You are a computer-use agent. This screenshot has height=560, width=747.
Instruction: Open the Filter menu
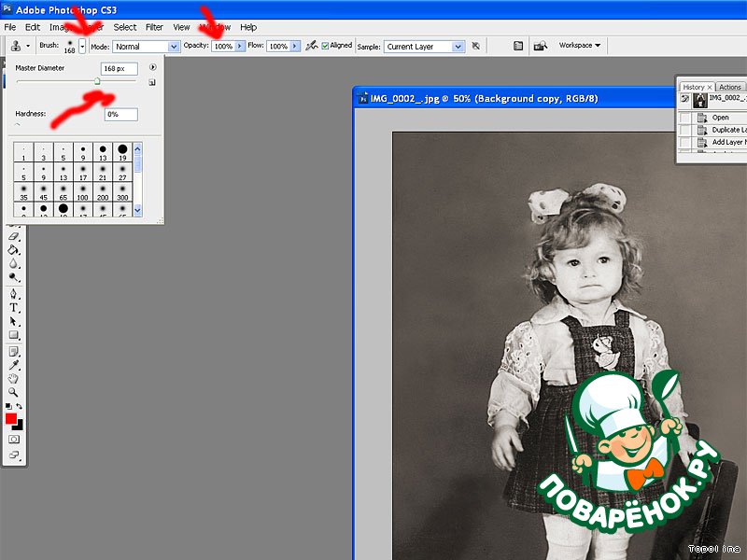(x=154, y=27)
